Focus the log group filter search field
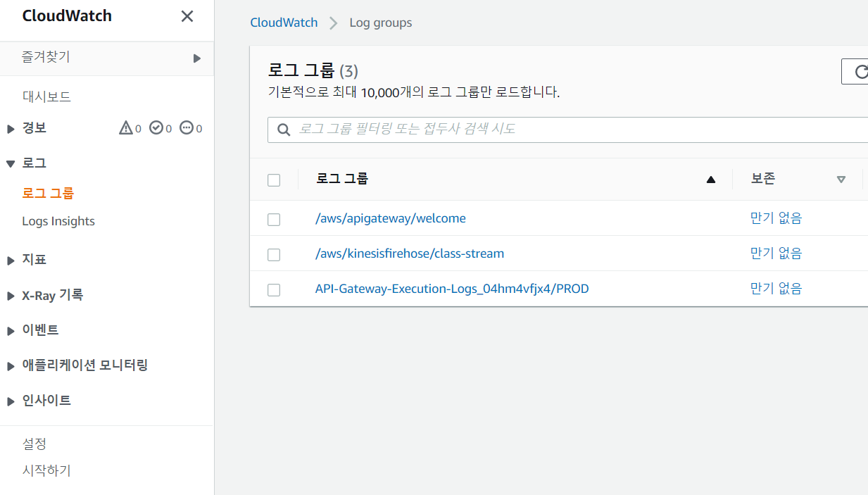 (567, 130)
